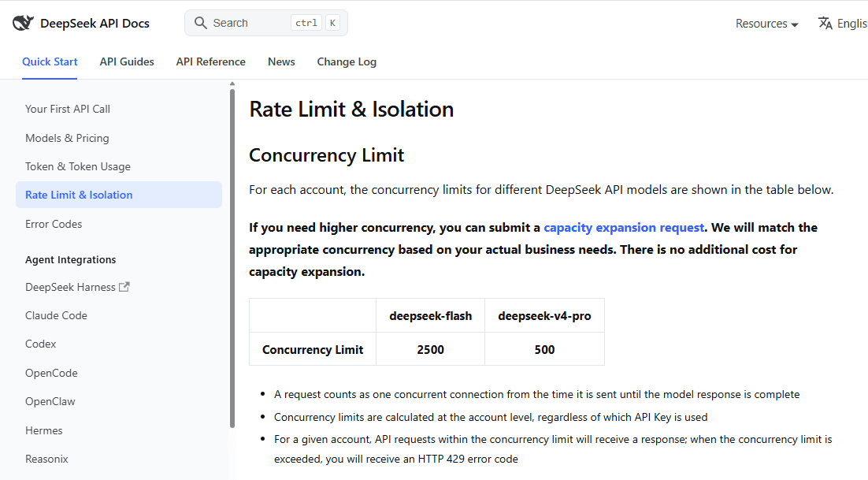Follow the capacity expansion request link

624,228
